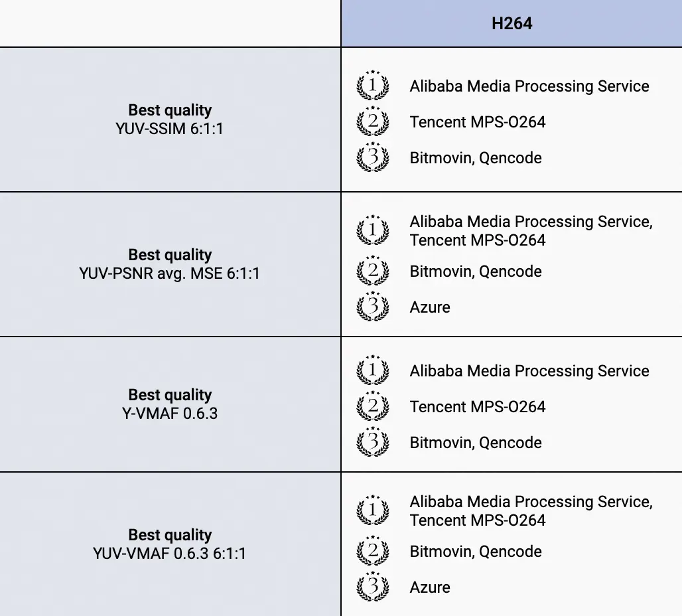682x616 pixels.
Task: Click Bitmovin, Qencode in the YUV-PSNR row
Action: [x=476, y=271]
